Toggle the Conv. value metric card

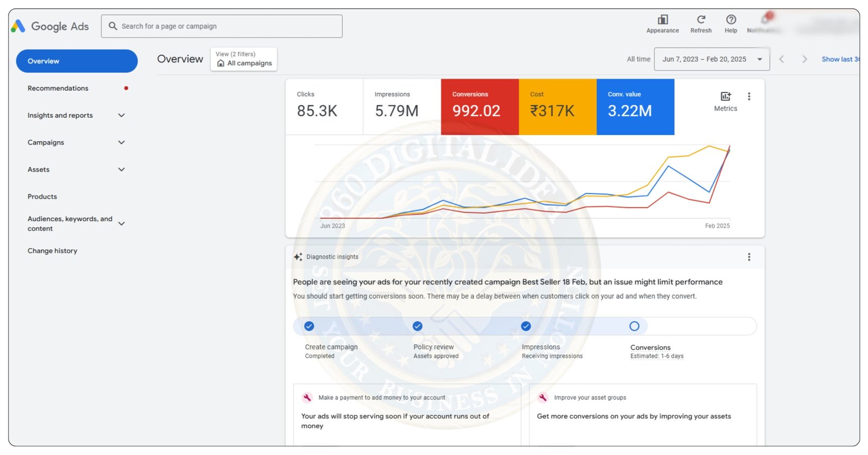pyautogui.click(x=635, y=106)
